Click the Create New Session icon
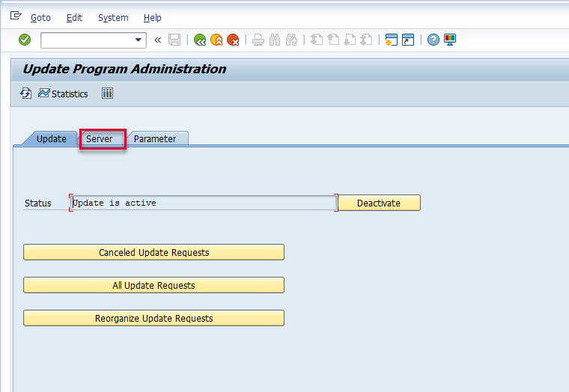Viewport: 569px width, 392px height. pos(392,40)
